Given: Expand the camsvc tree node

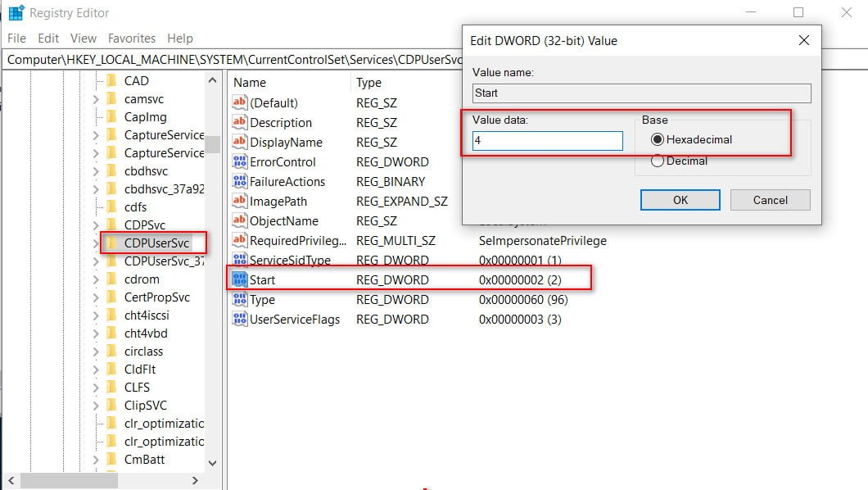Looking at the screenshot, I should [x=96, y=99].
